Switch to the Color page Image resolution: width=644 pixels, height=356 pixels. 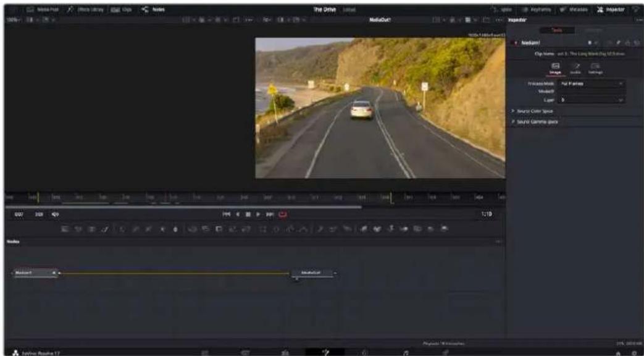pos(364,352)
